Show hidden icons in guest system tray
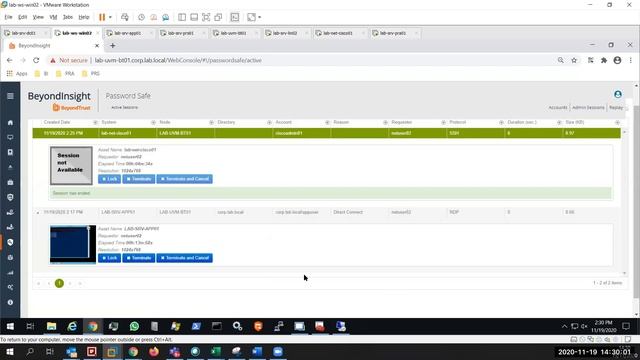The image size is (640, 360). (x=564, y=326)
